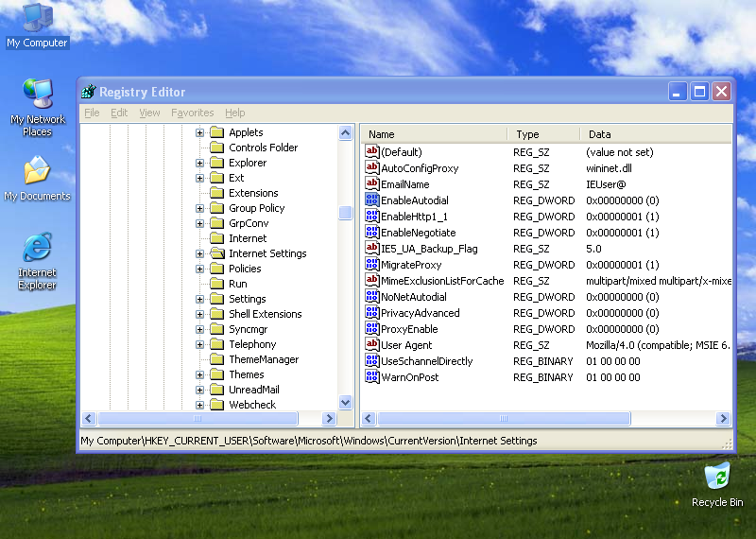Expand the Telephony key
This screenshot has height=539, width=756.
point(199,344)
